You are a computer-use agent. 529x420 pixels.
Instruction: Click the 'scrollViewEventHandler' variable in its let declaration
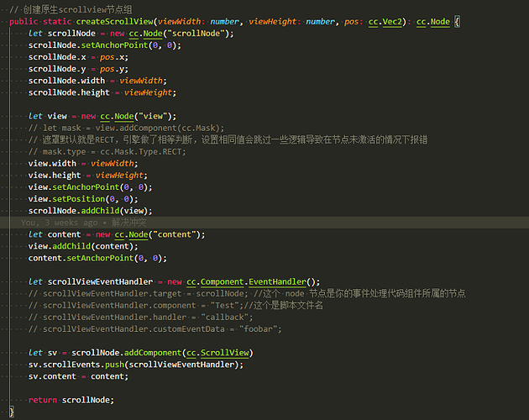click(x=100, y=281)
